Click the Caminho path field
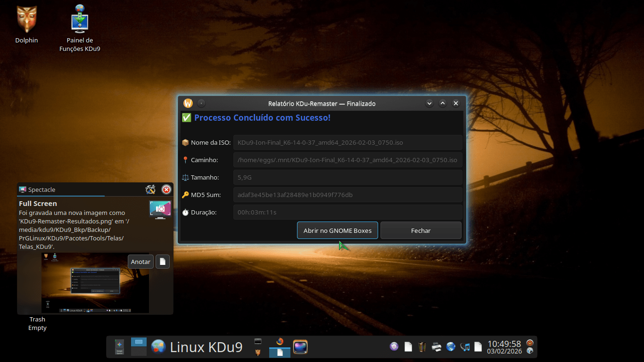 347,160
